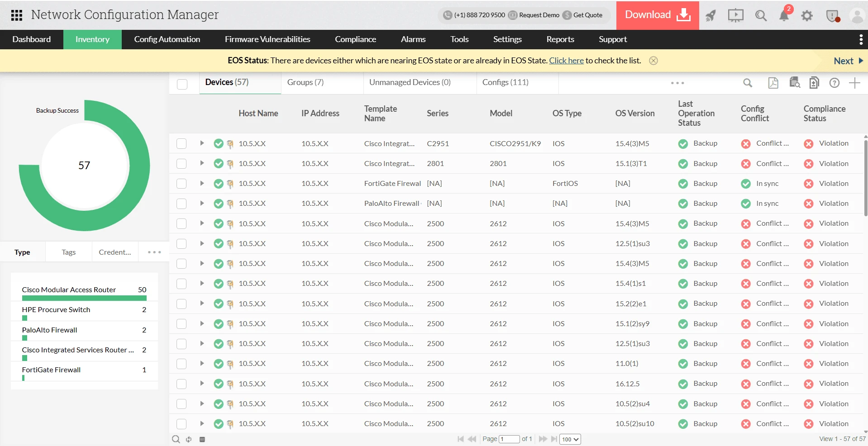Select the FortiGate Firewall row checkbox

181,184
